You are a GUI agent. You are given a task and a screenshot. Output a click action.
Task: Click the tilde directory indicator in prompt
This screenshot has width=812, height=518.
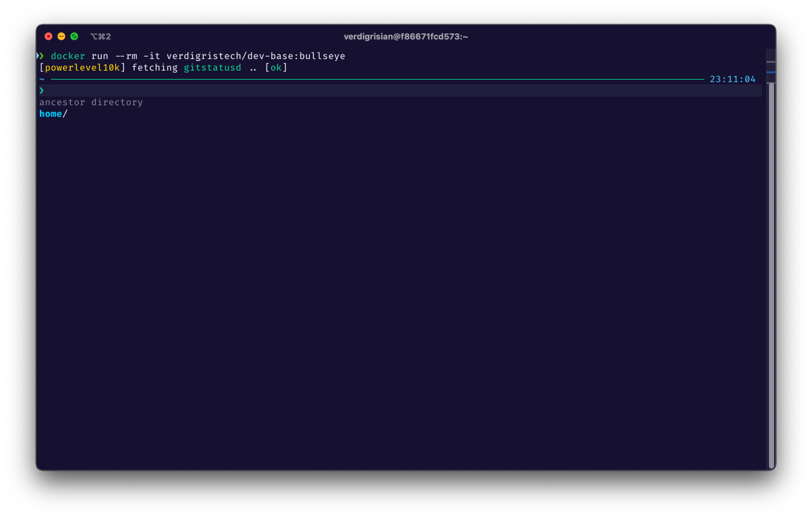[x=42, y=80]
